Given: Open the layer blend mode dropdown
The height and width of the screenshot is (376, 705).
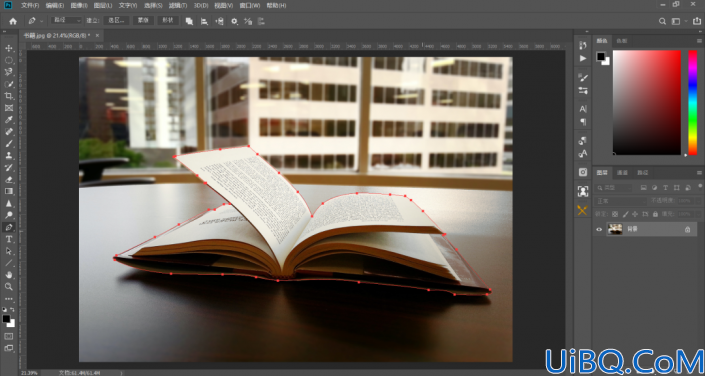Looking at the screenshot, I should [620, 201].
